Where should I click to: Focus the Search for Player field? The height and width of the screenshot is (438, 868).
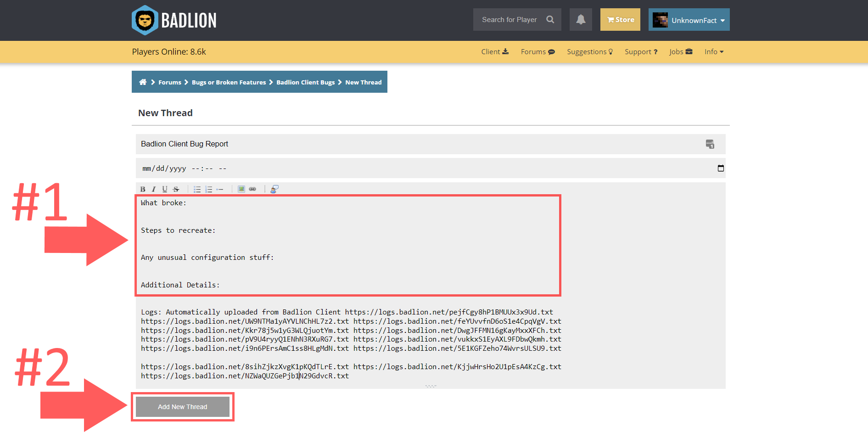click(x=510, y=20)
